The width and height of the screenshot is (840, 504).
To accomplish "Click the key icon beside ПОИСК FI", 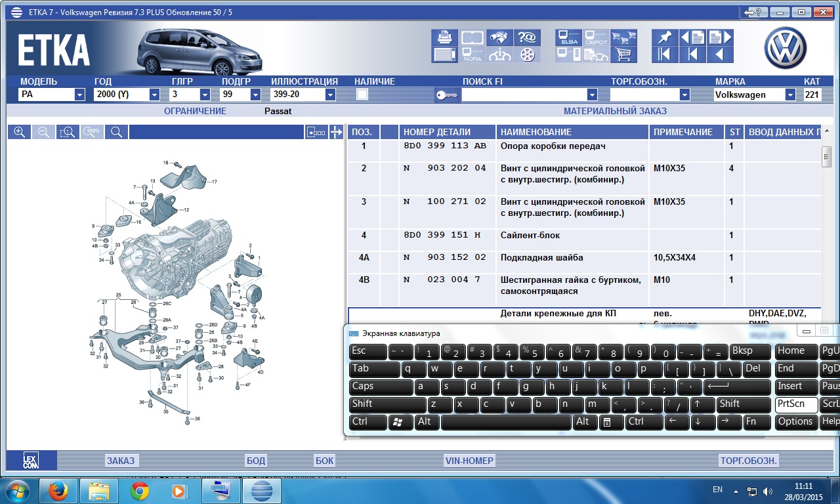I will (447, 95).
